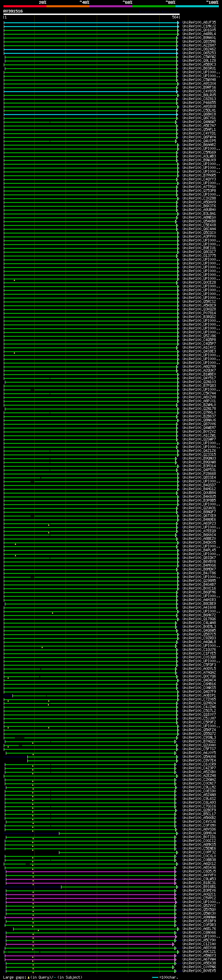The width and height of the screenshot is (222, 980).
Task: Select the query name AV391516
Action: click(x=13, y=11)
